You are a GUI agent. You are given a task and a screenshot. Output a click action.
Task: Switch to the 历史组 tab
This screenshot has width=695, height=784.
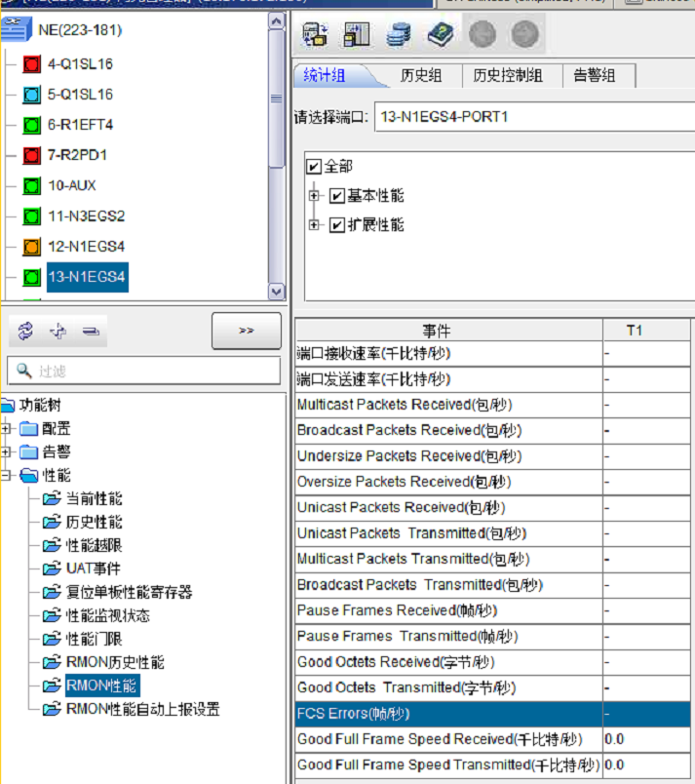(421, 75)
